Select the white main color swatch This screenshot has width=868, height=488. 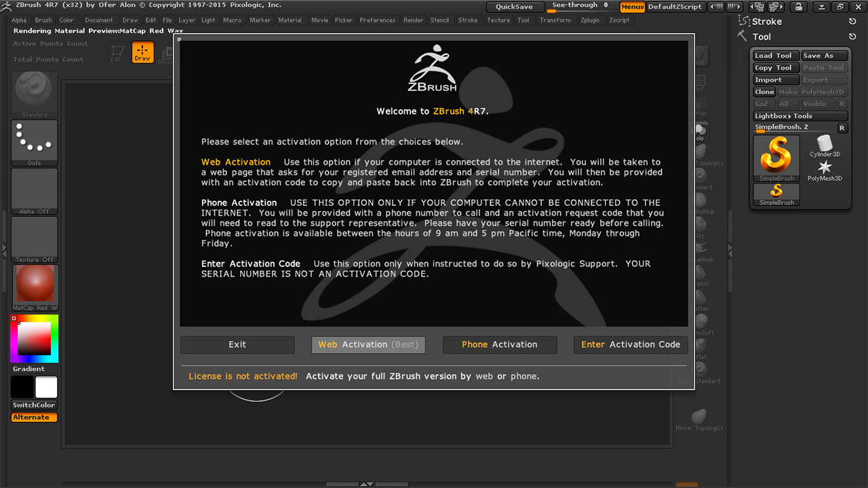click(x=47, y=388)
